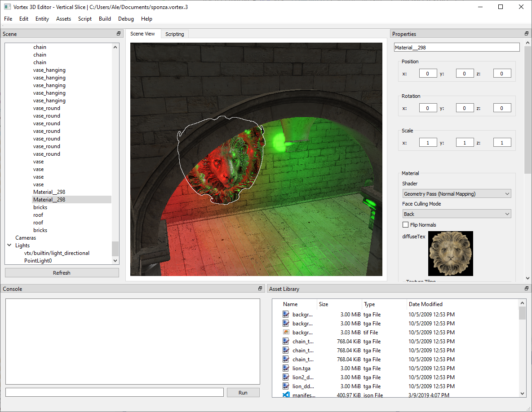Open the Face Culling Mode dropdown
This screenshot has width=532, height=412.
(457, 214)
